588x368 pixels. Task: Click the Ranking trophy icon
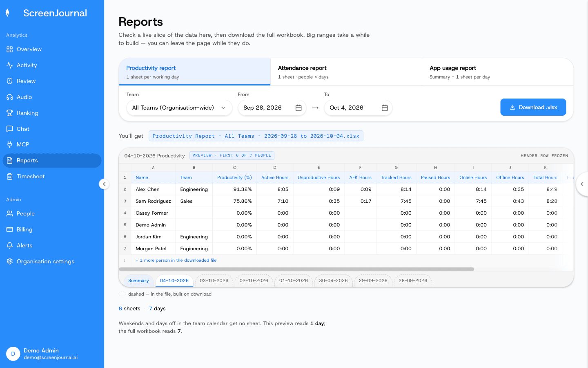pyautogui.click(x=10, y=113)
